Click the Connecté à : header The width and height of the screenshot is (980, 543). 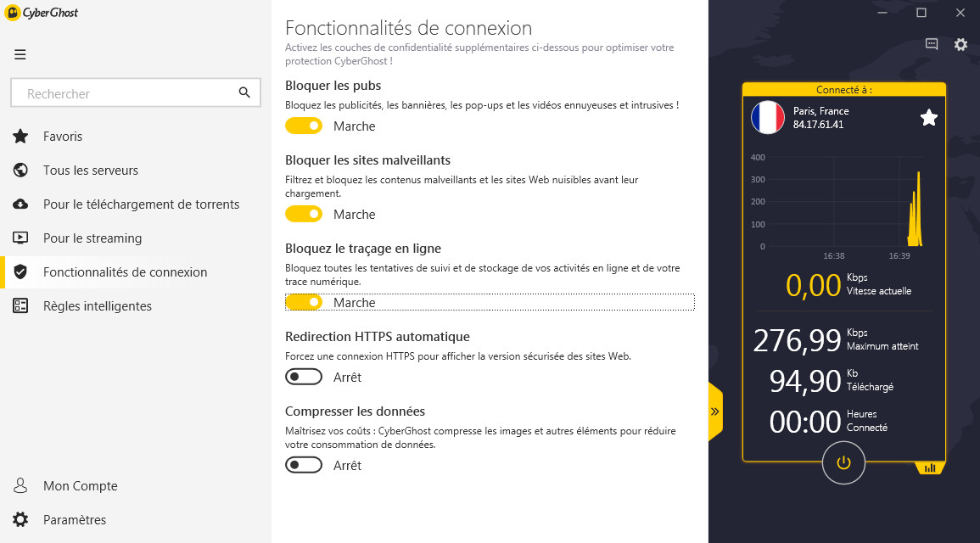(843, 89)
